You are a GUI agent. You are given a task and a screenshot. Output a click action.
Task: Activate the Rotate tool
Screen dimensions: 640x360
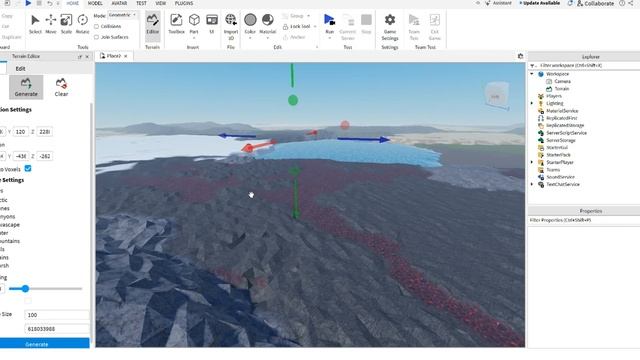(82, 24)
